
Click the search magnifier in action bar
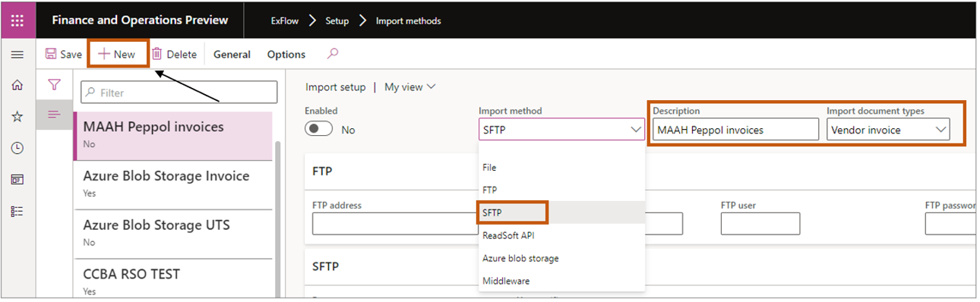[x=332, y=54]
